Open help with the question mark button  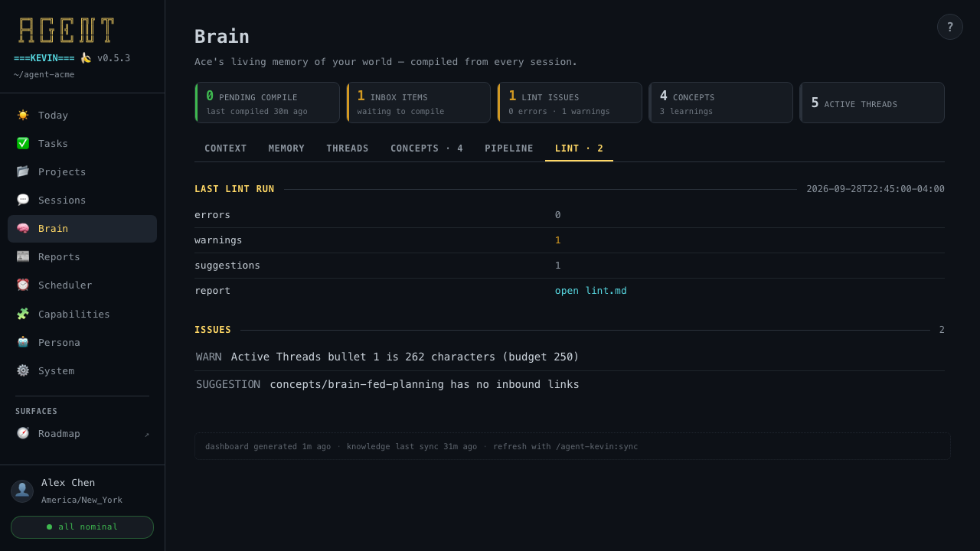950,27
